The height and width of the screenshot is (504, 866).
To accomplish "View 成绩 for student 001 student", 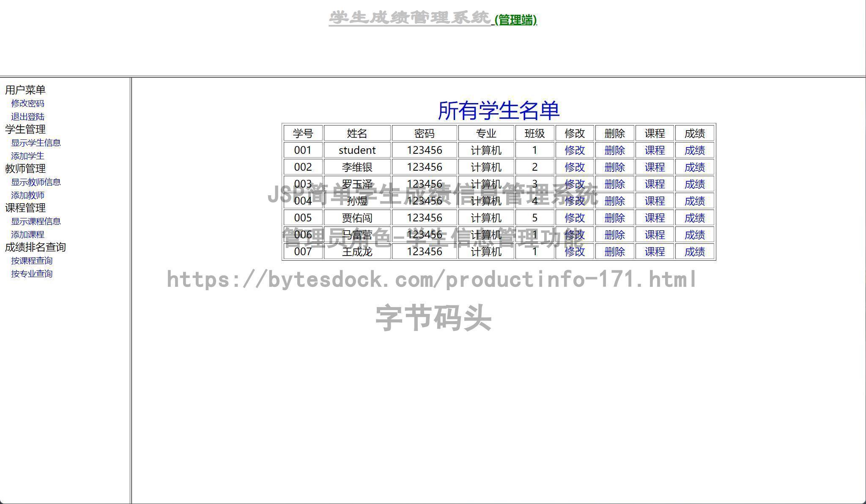I will point(695,150).
